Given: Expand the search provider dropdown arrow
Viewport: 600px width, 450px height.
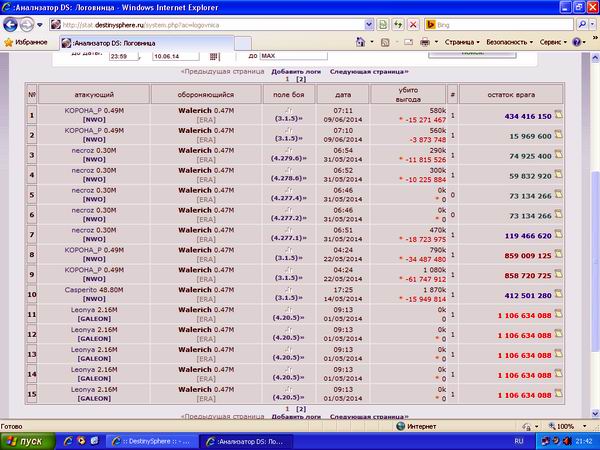Looking at the screenshot, I should tap(593, 25).
